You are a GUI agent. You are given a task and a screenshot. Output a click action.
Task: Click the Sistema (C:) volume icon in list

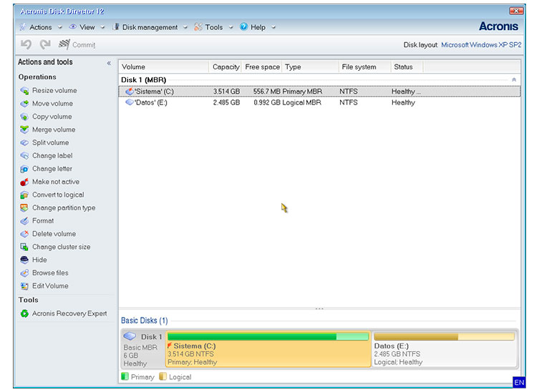(130, 92)
